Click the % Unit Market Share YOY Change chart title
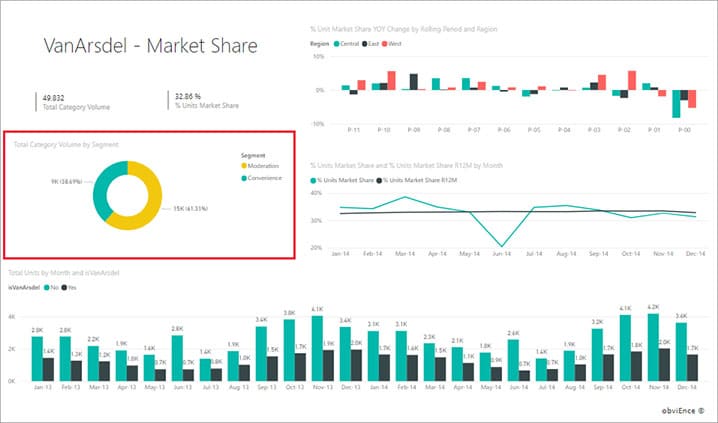This screenshot has width=718, height=423. point(403,29)
